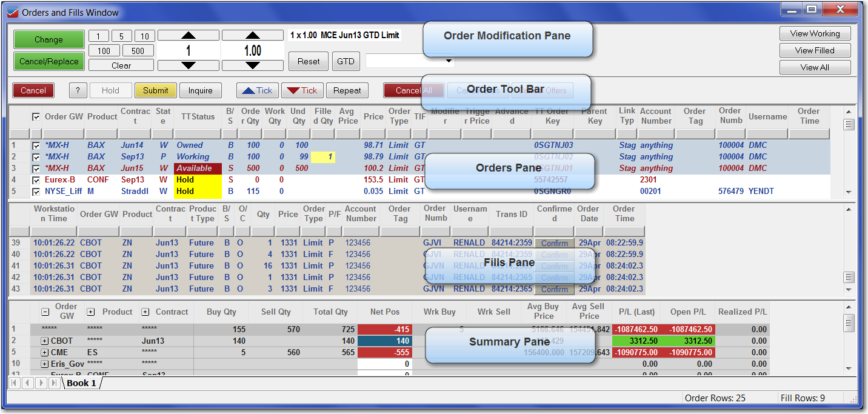
Task: Click the quantity input field showing 1
Action: coord(189,50)
